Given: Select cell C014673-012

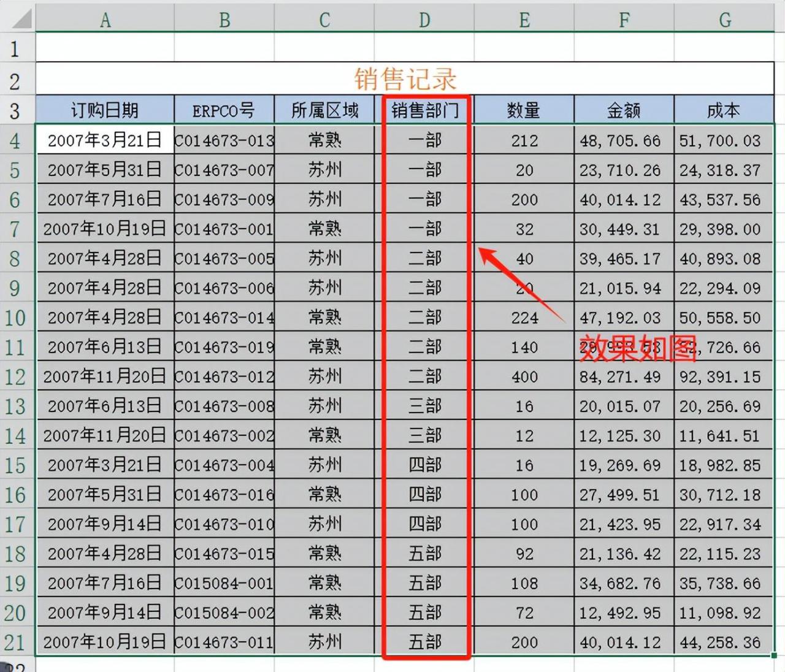Looking at the screenshot, I should click(224, 376).
